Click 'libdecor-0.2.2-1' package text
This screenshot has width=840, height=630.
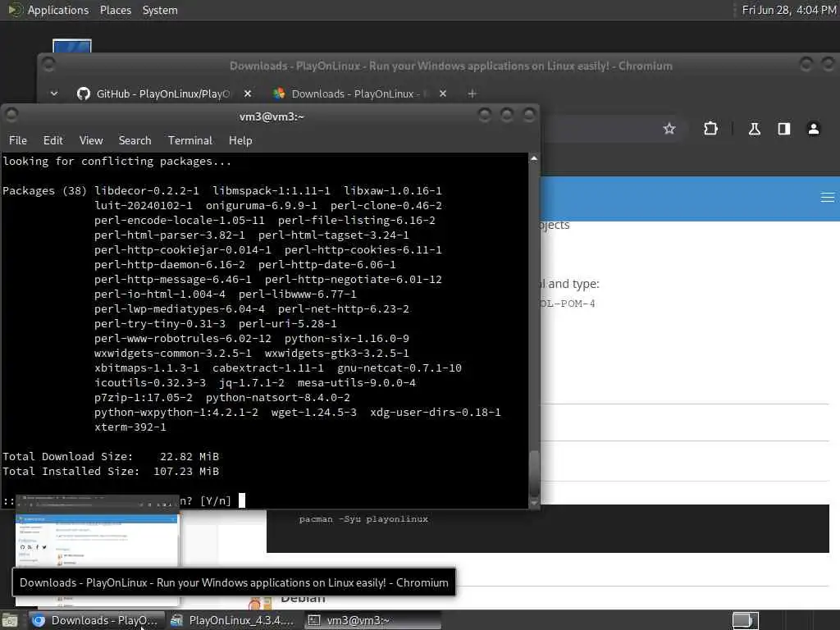click(x=147, y=190)
